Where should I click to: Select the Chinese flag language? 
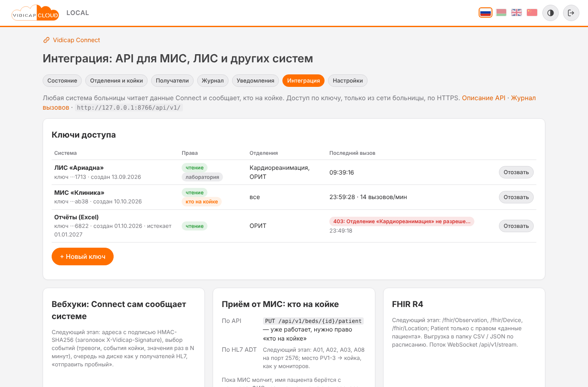(532, 12)
